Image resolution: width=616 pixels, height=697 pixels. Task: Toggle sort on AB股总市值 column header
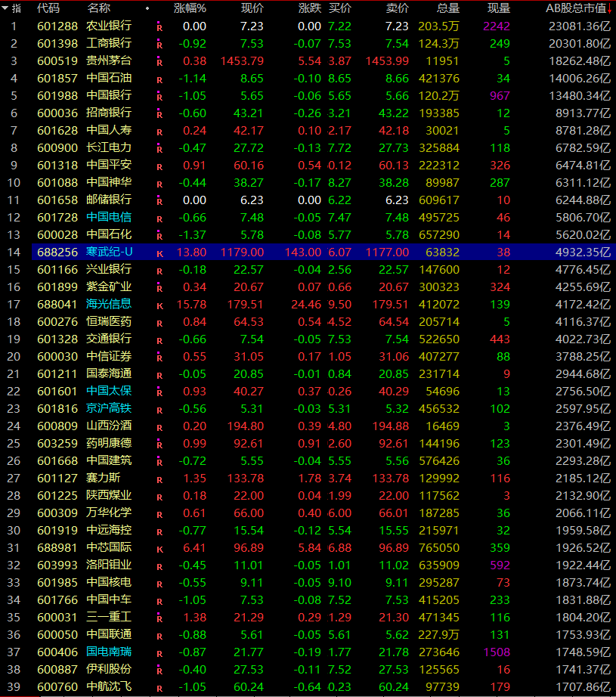pyautogui.click(x=576, y=8)
